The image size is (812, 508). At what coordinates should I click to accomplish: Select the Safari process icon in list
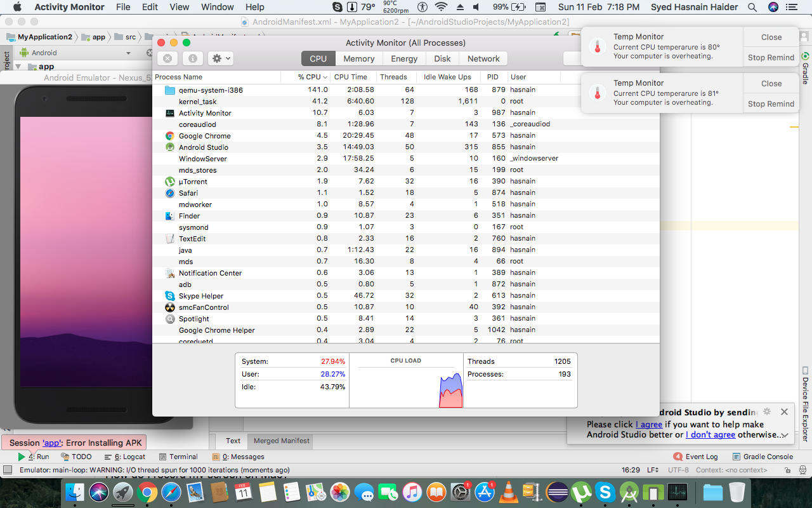click(x=170, y=193)
